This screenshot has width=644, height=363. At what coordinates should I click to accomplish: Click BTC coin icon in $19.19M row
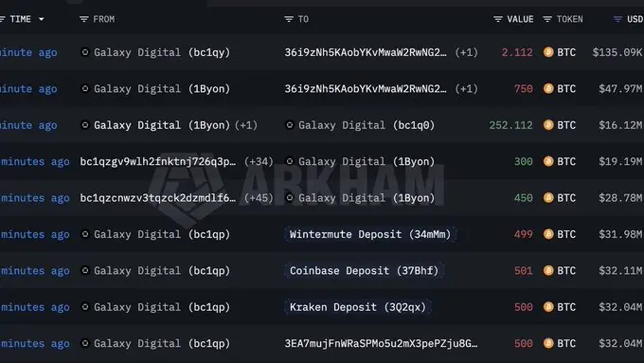click(x=548, y=161)
